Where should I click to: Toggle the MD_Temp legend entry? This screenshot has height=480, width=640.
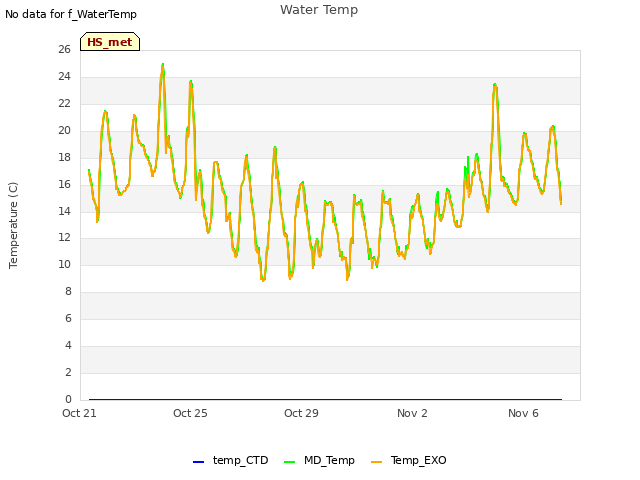pyautogui.click(x=319, y=460)
